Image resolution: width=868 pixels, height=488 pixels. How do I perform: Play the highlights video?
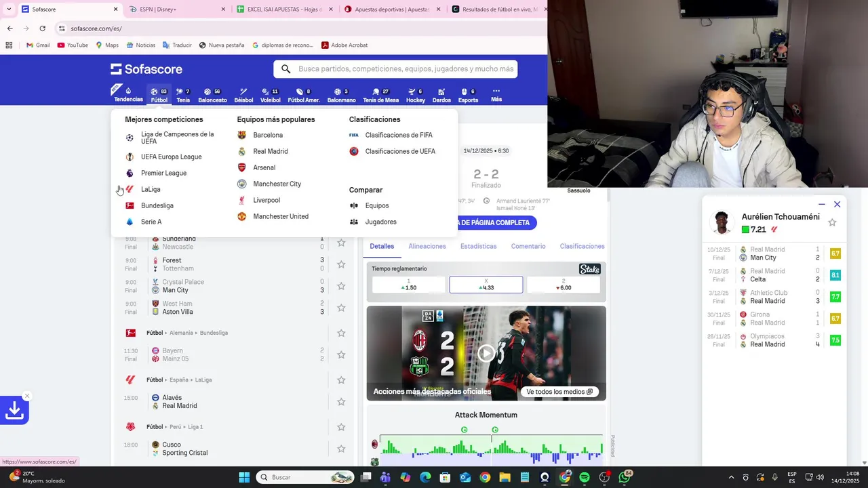pos(486,353)
